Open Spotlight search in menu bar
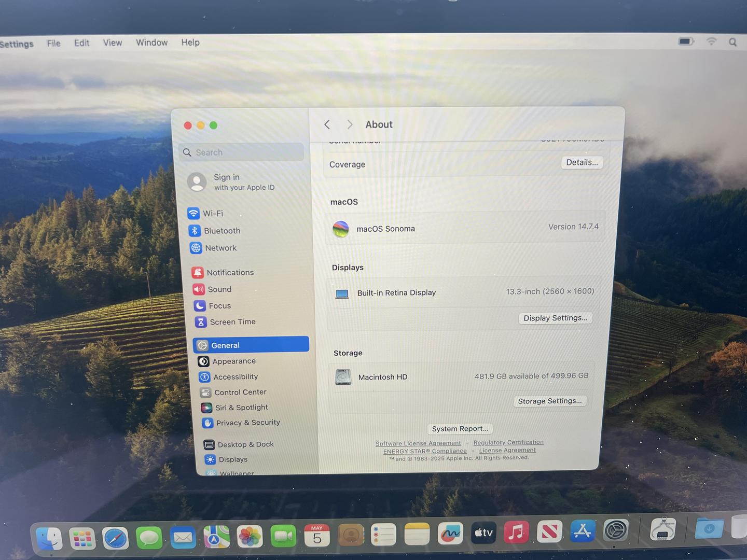Image resolution: width=747 pixels, height=560 pixels. 732,41
